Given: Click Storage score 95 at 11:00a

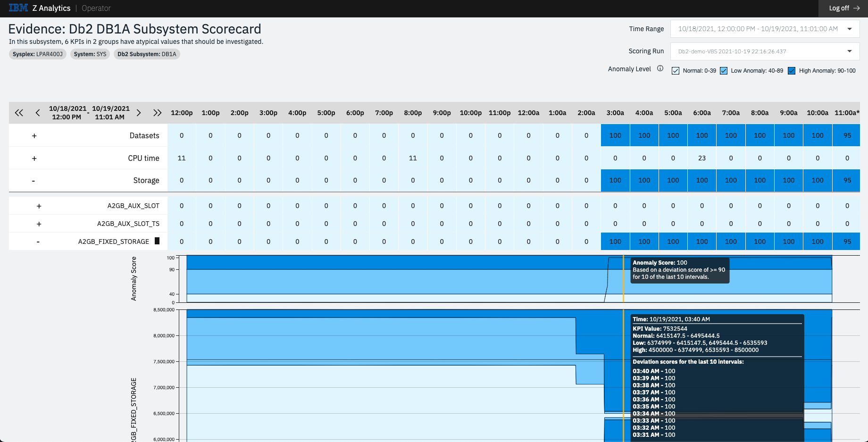Looking at the screenshot, I should tap(847, 180).
